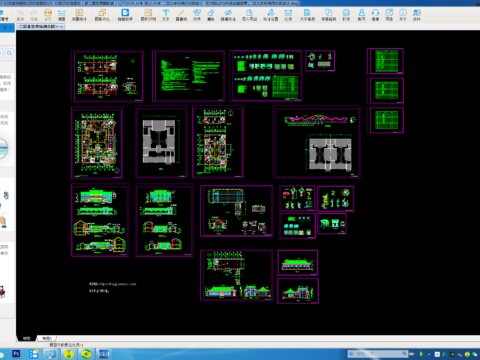This screenshot has width=480, height=360.
Task: Open the Shape recognition tool
Action: [x=148, y=15]
